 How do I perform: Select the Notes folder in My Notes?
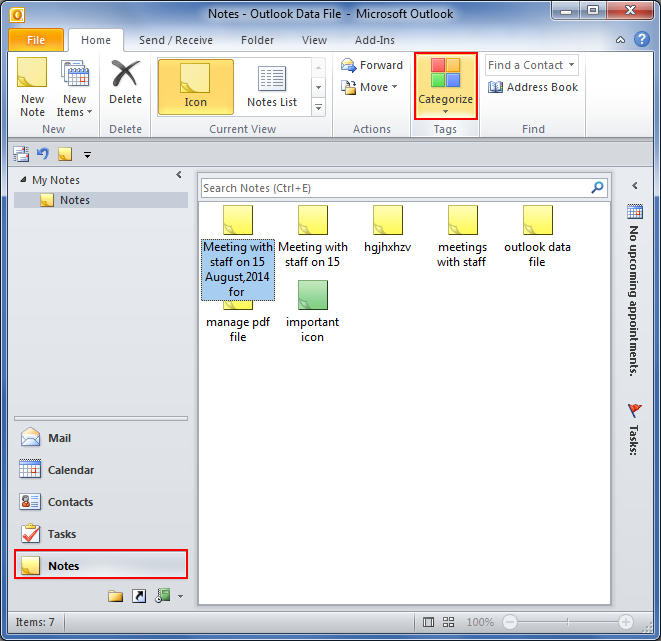tap(101, 200)
